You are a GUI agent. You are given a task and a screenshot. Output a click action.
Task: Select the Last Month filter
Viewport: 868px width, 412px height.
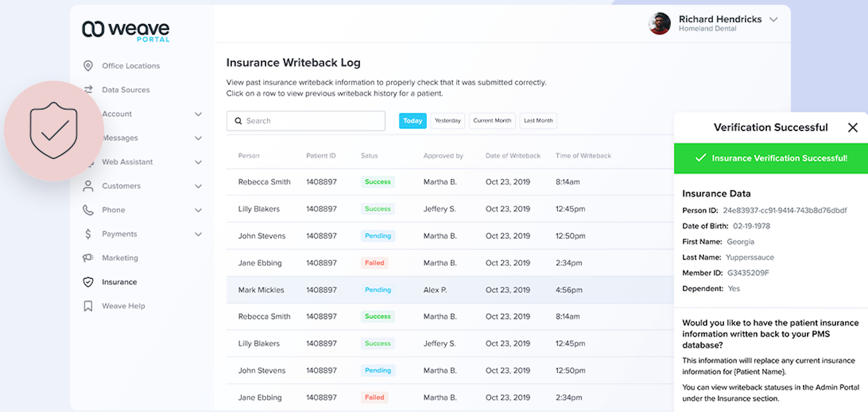point(538,121)
